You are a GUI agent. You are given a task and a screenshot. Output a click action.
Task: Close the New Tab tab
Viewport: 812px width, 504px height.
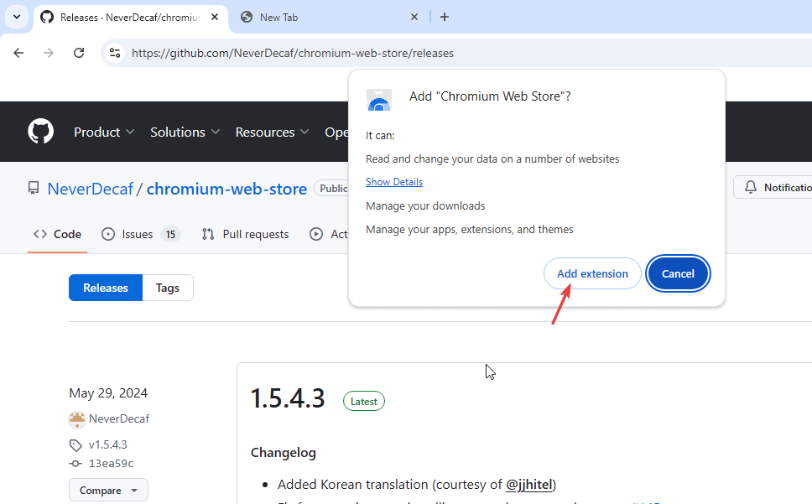[414, 17]
